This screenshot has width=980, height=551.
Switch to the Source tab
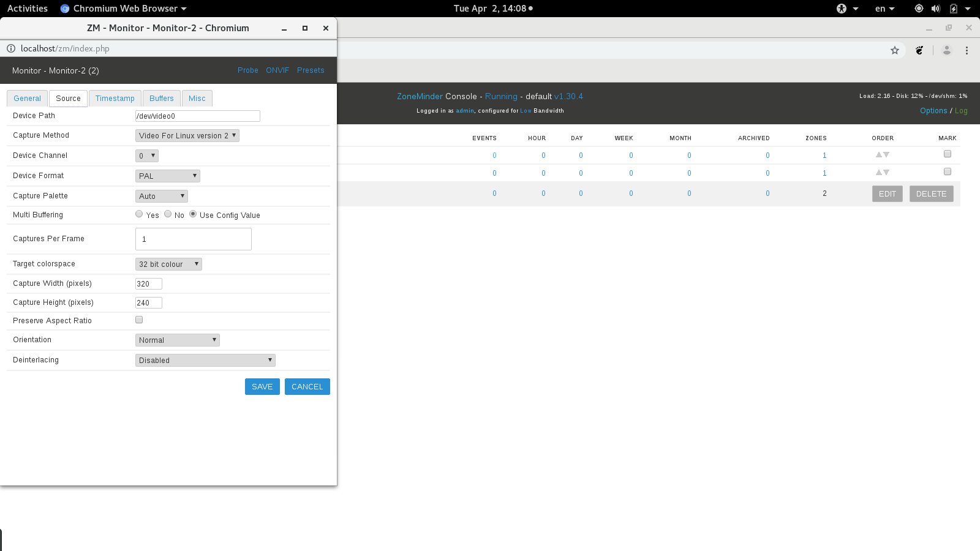click(x=68, y=98)
